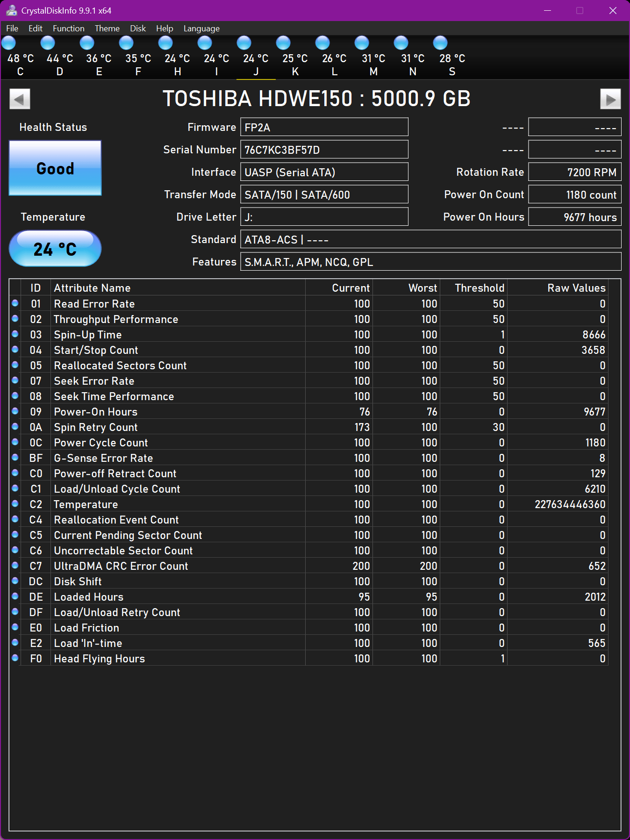This screenshot has height=840, width=630.
Task: Open the Theme menu
Action: (x=107, y=29)
